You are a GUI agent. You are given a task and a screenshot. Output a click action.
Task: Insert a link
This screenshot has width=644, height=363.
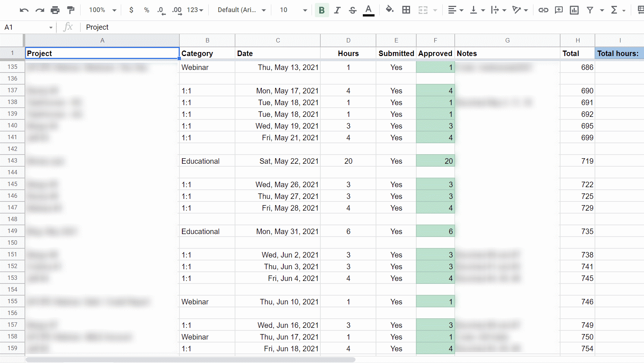point(543,10)
